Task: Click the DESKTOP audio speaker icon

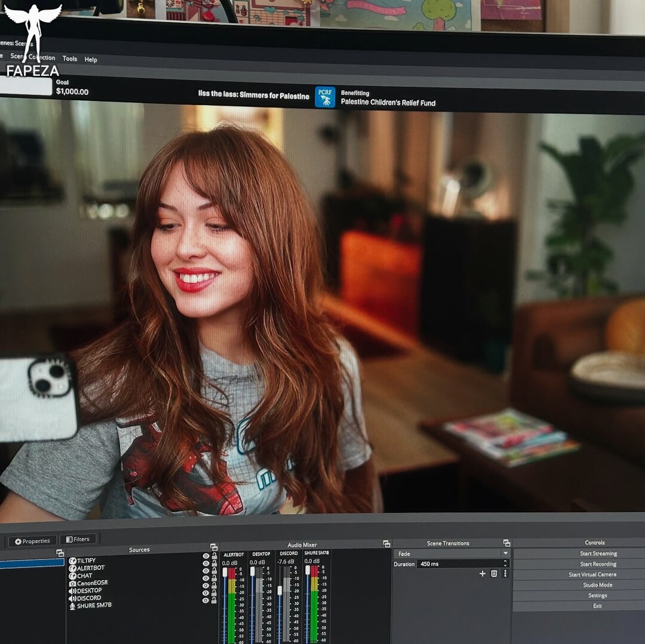Action: click(x=72, y=590)
